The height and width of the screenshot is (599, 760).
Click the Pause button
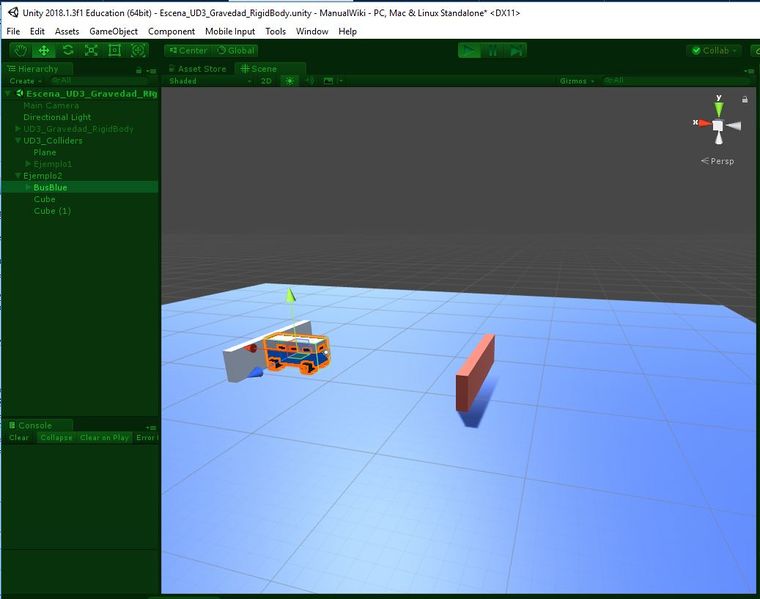[x=492, y=50]
